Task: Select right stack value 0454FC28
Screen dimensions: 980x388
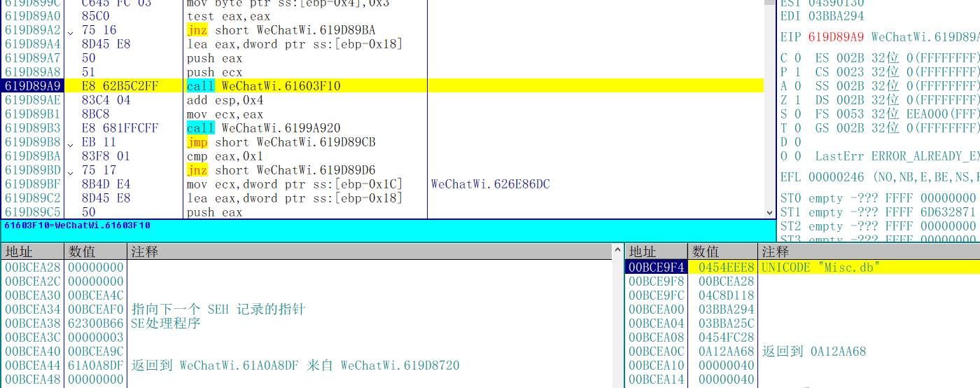Action: (x=727, y=337)
